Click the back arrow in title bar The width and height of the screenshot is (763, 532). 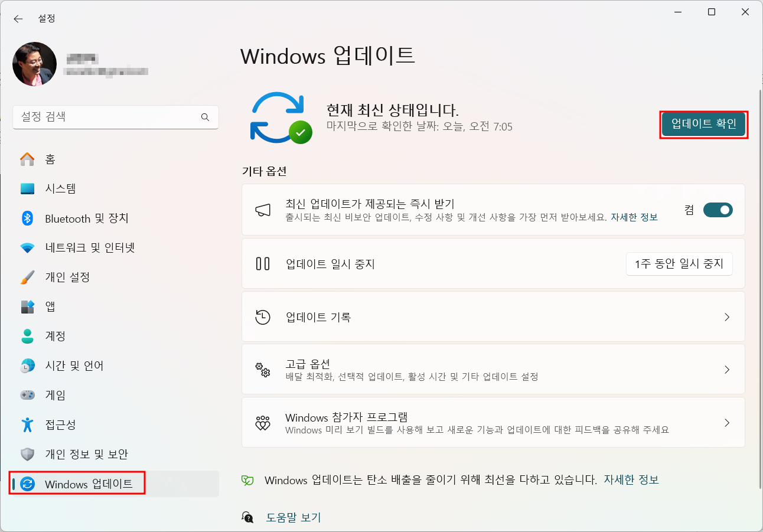[x=18, y=19]
